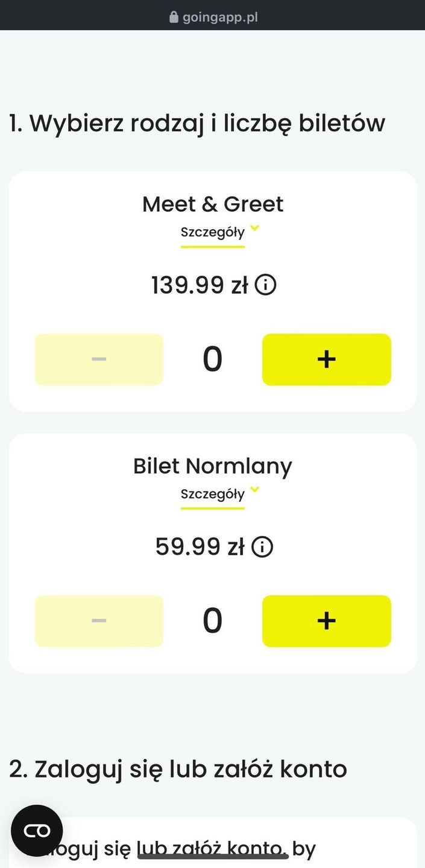Click heading '2. Zaloguj się lub załóż konto'

178,769
